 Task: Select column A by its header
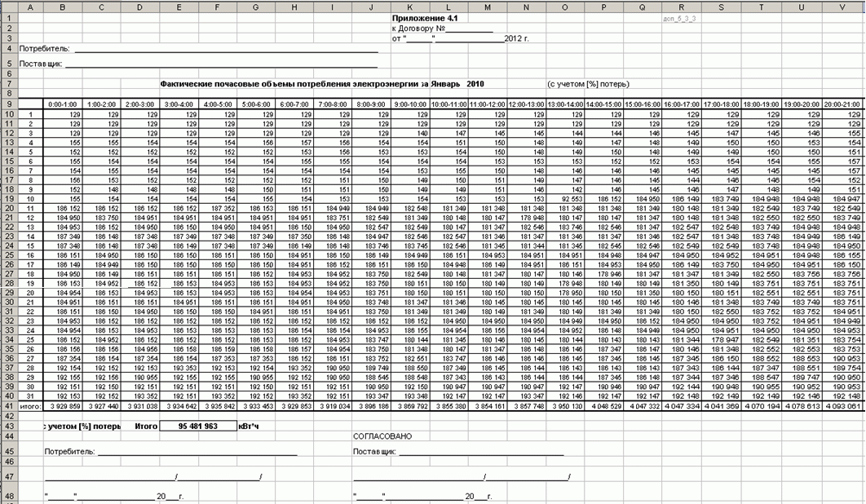click(31, 7)
